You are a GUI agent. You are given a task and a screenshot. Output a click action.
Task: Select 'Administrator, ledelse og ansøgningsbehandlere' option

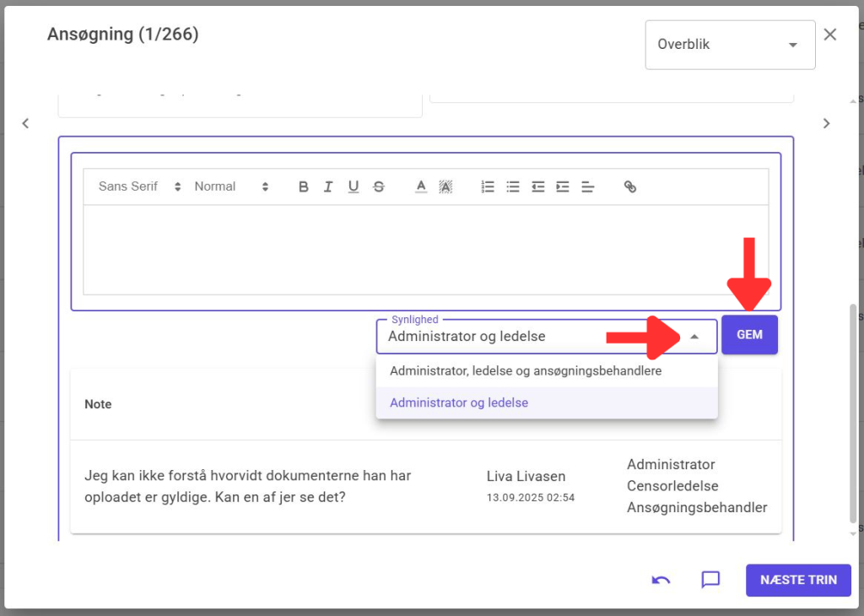[x=525, y=370]
